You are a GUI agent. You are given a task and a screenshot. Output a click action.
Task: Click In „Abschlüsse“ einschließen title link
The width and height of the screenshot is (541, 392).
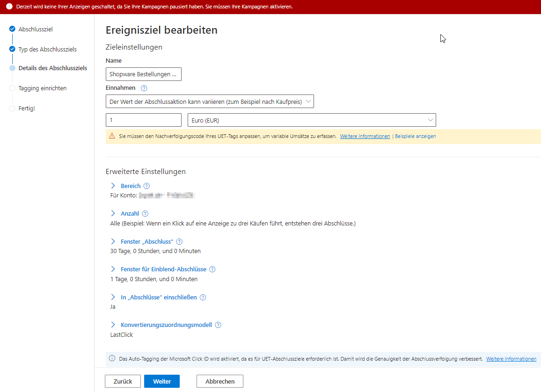point(159,297)
